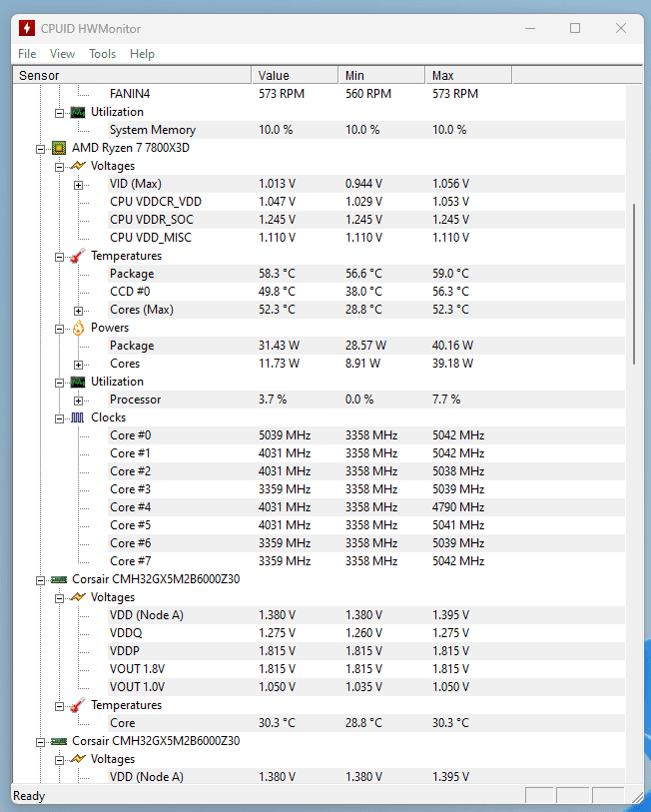Minimize the HWMonitor window
The image size is (651, 812).
pyautogui.click(x=530, y=28)
